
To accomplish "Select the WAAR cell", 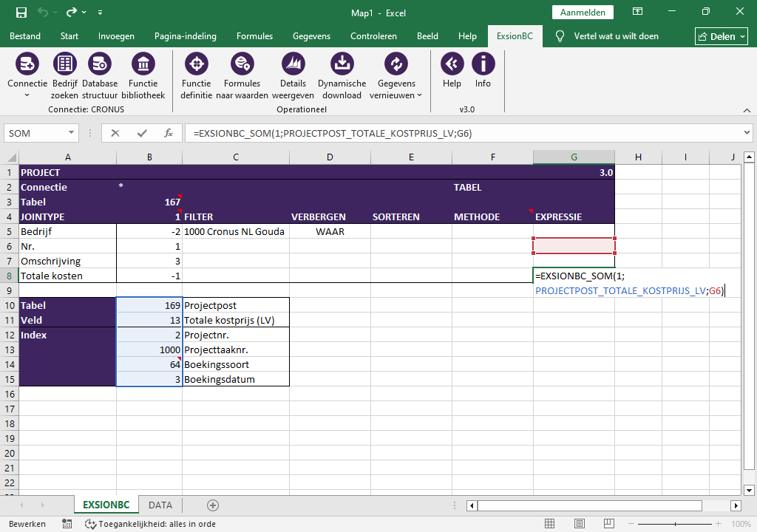I will [x=330, y=232].
